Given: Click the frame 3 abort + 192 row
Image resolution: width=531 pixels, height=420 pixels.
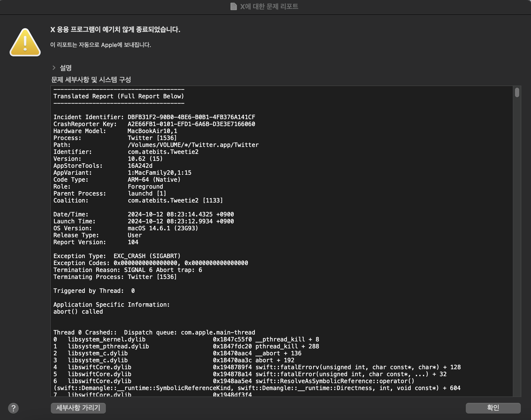Looking at the screenshot, I should coord(174,360).
